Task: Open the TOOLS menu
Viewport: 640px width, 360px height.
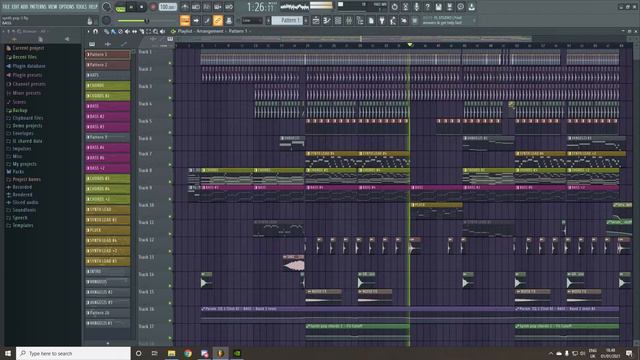Action: [x=81, y=7]
